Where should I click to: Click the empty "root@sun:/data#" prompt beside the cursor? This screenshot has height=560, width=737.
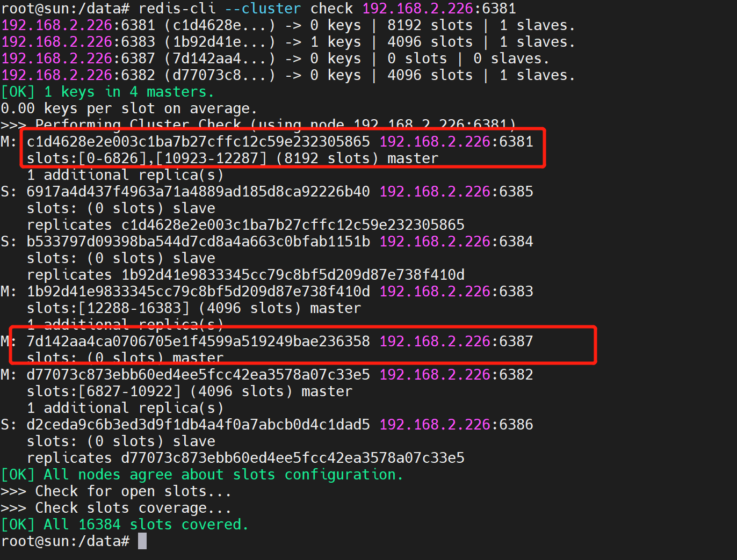65,541
